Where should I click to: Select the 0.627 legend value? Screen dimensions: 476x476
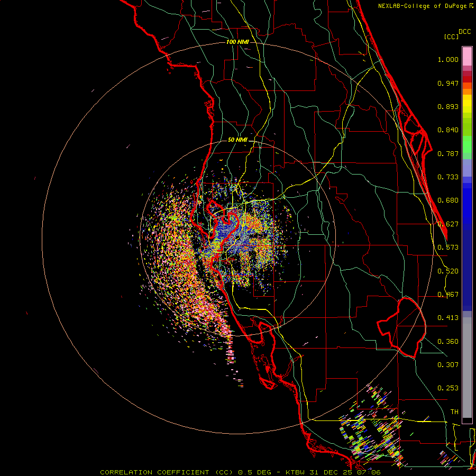point(448,224)
